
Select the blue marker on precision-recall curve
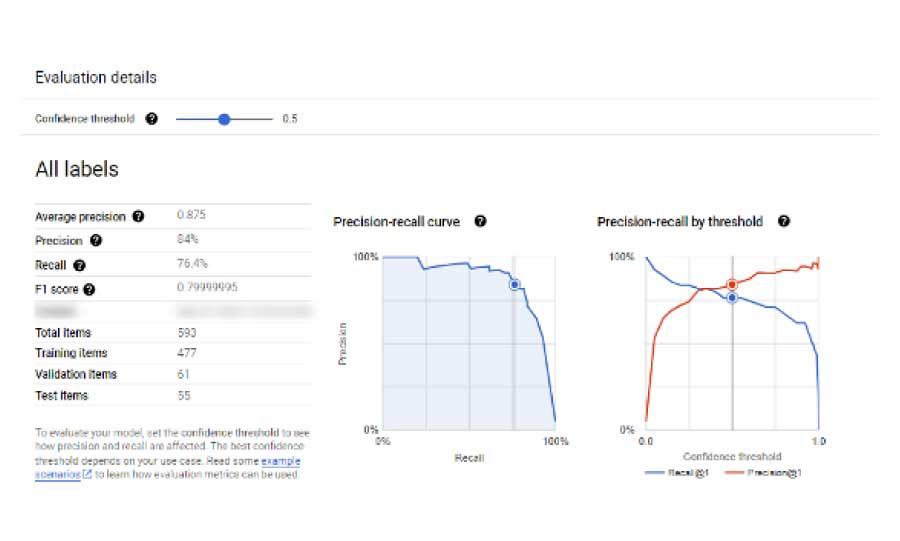click(x=514, y=285)
